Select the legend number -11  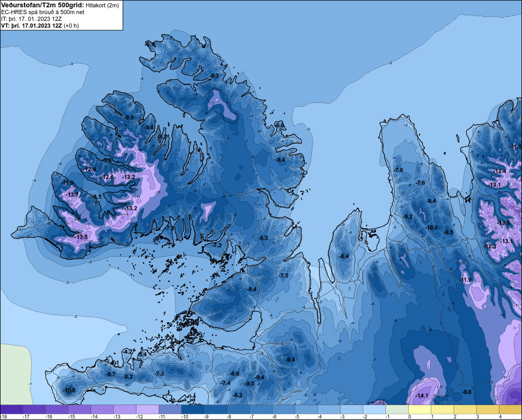(x=162, y=417)
